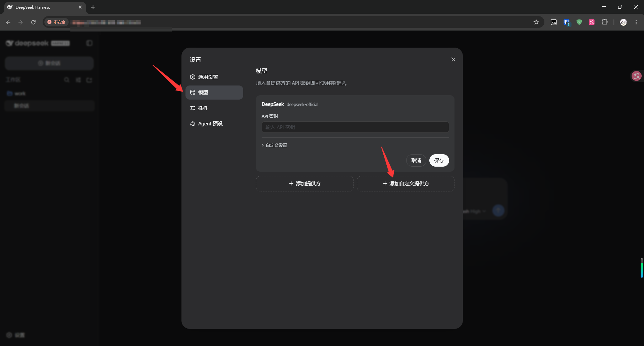Screen dimensions: 644x346
Task: Go back with the browser back arrow
Action: coord(8,22)
